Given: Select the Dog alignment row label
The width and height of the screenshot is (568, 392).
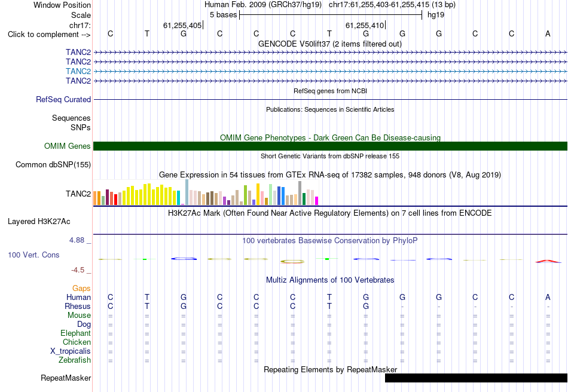Looking at the screenshot, I should point(84,324).
